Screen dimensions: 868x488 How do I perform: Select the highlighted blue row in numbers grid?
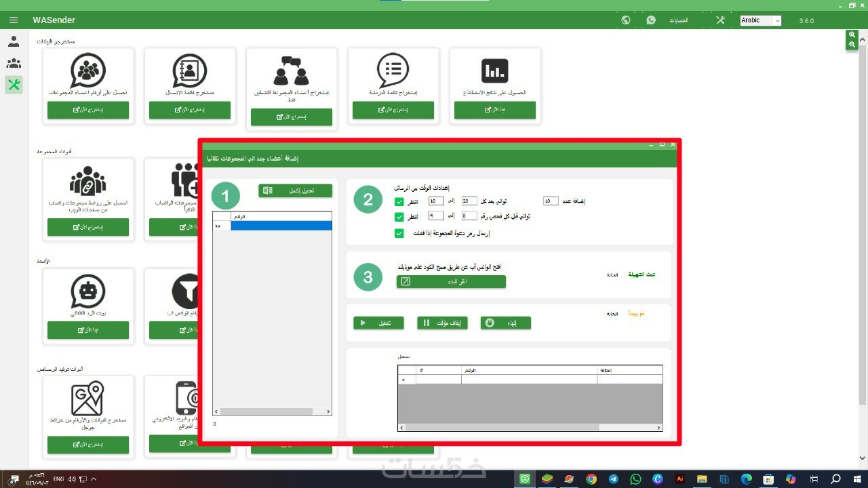point(281,226)
